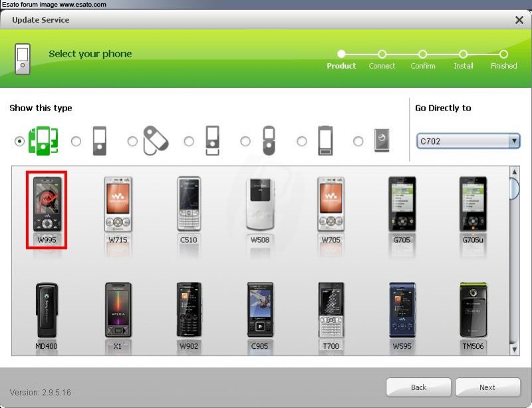Enable the all phone types radio button
This screenshot has width=532, height=408.
pos(20,141)
